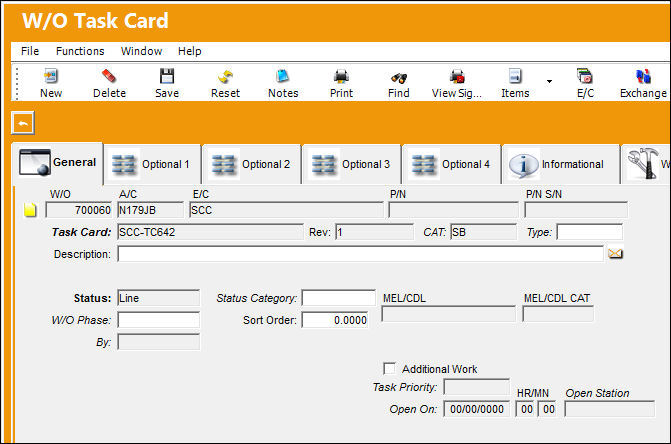Click the Task Card field SCC-TC642
The image size is (671, 444).
(x=210, y=232)
